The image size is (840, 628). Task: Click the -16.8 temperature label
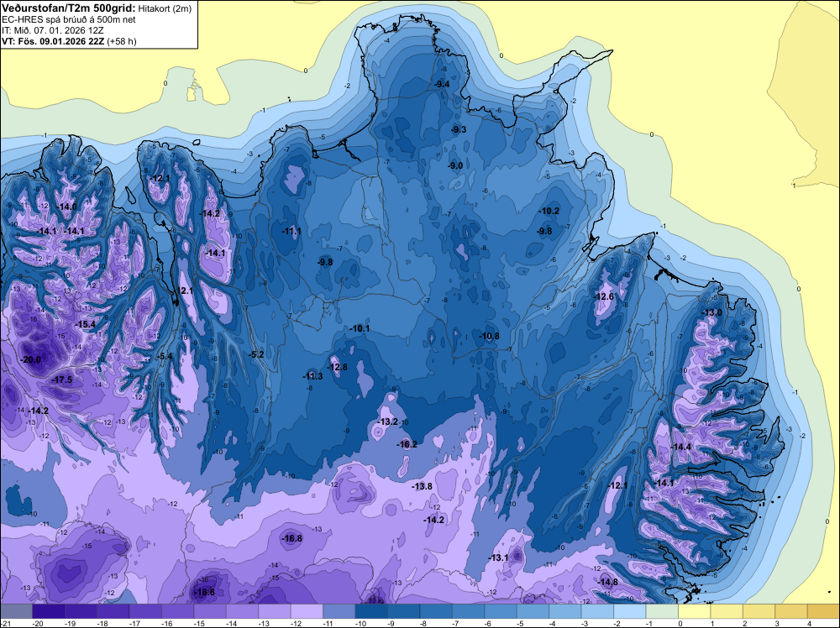click(x=292, y=539)
